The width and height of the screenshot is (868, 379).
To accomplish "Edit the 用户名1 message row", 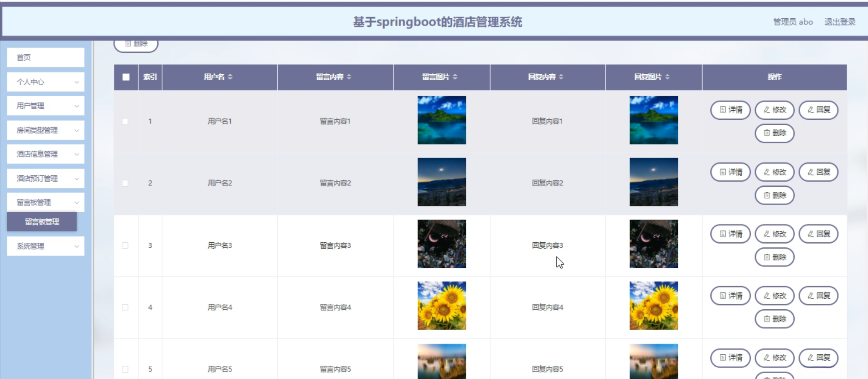I will point(775,110).
